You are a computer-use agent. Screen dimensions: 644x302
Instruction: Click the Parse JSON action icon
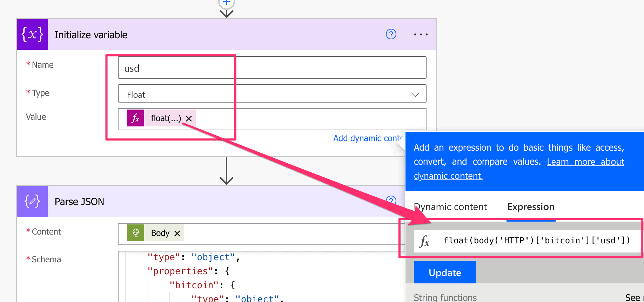tap(32, 201)
